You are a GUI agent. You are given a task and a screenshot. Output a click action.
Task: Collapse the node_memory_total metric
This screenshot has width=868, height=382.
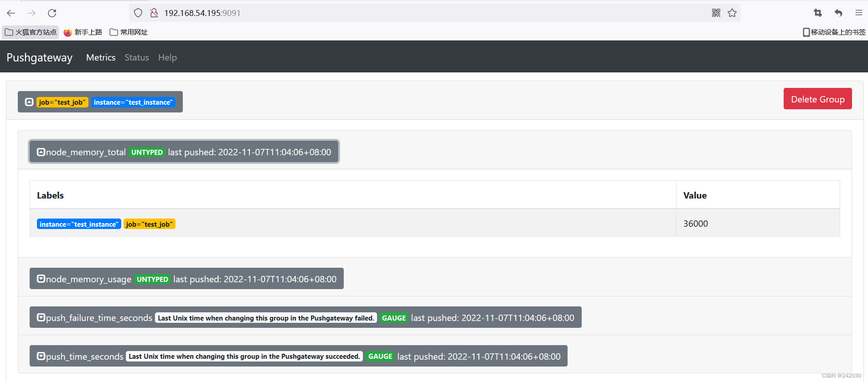tap(184, 152)
